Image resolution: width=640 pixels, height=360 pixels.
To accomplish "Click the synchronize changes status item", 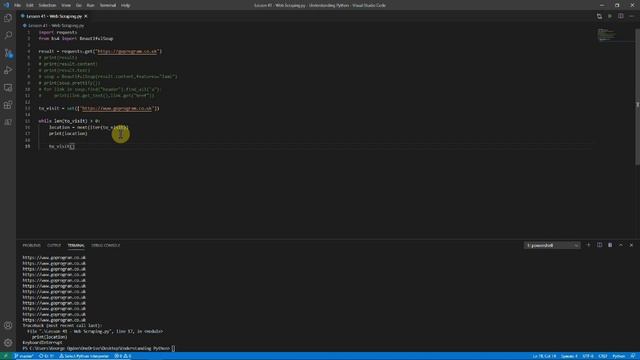I will click(46, 356).
